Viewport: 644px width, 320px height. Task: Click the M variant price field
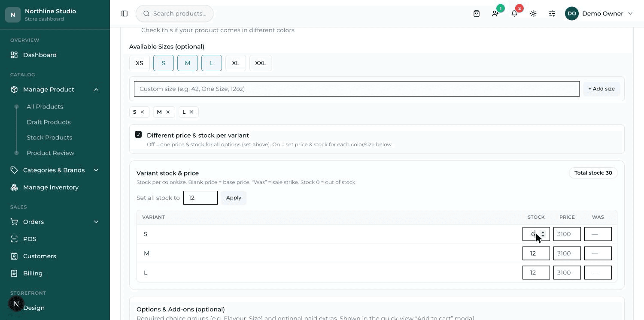(x=567, y=254)
